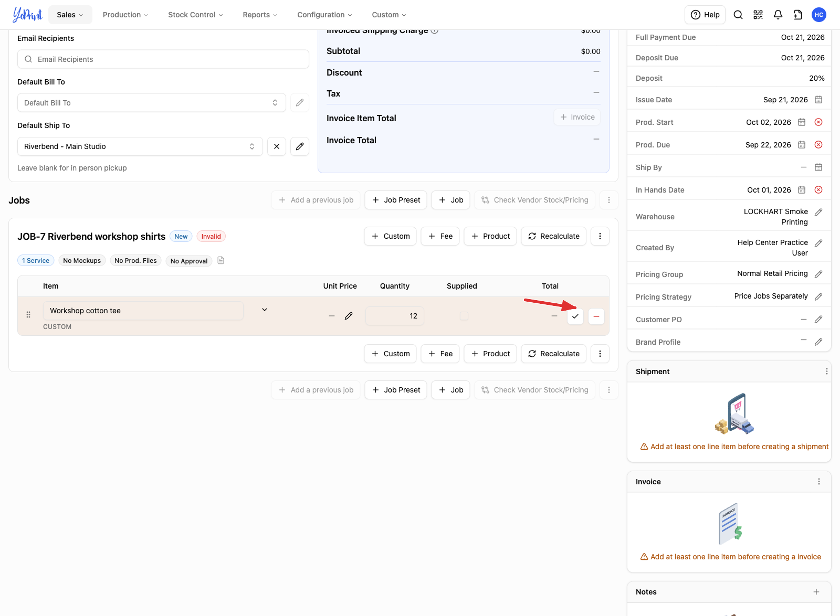This screenshot has height=616, width=840.
Task: Open the Production menu
Action: pyautogui.click(x=125, y=15)
